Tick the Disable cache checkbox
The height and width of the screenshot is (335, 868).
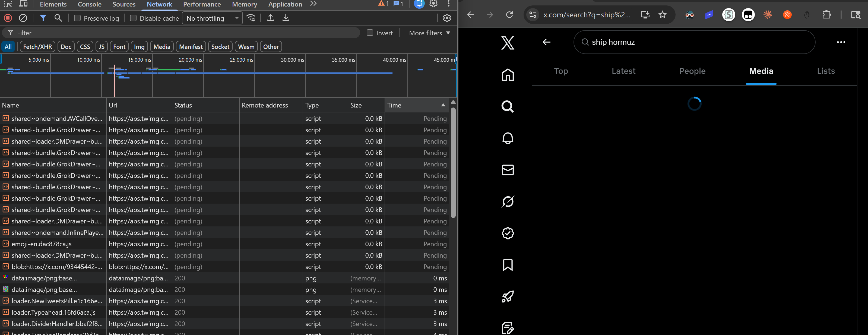pyautogui.click(x=134, y=18)
